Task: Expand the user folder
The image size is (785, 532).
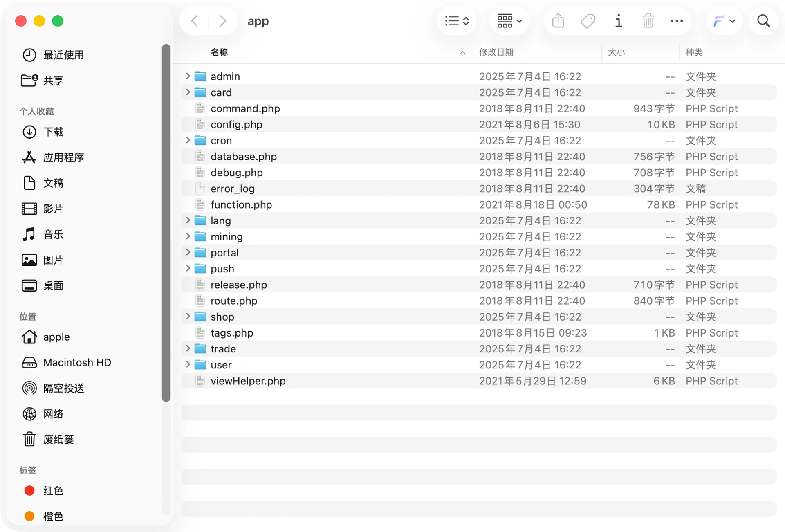Action: pos(188,364)
